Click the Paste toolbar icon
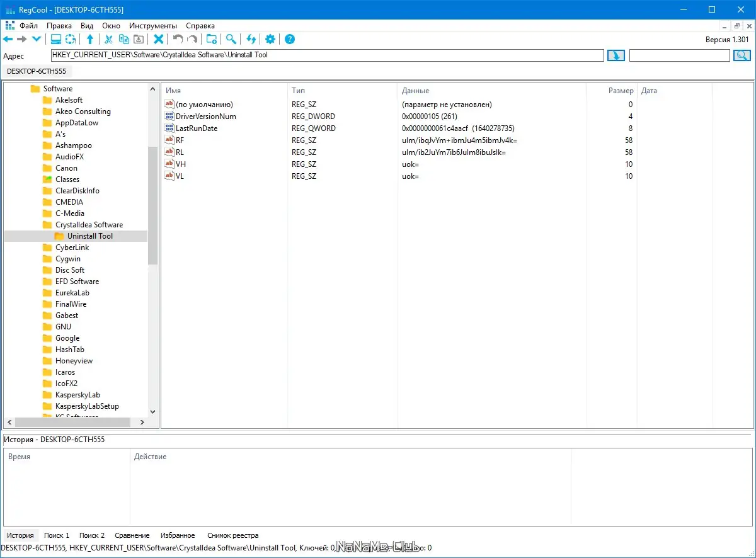The height and width of the screenshot is (558, 756). click(139, 39)
